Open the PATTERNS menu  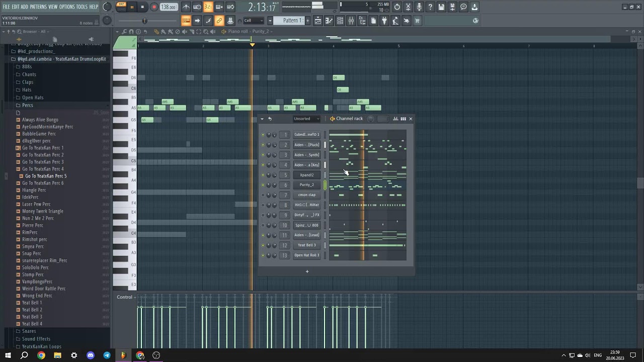[38, 7]
